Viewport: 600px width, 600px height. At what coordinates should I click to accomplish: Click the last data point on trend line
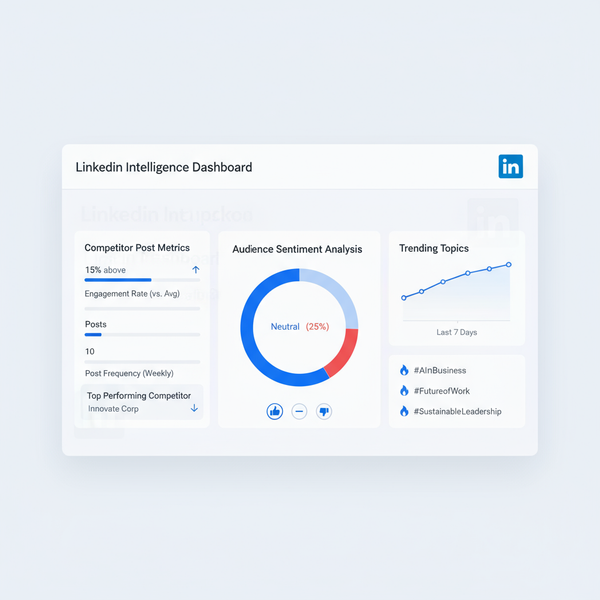click(509, 265)
